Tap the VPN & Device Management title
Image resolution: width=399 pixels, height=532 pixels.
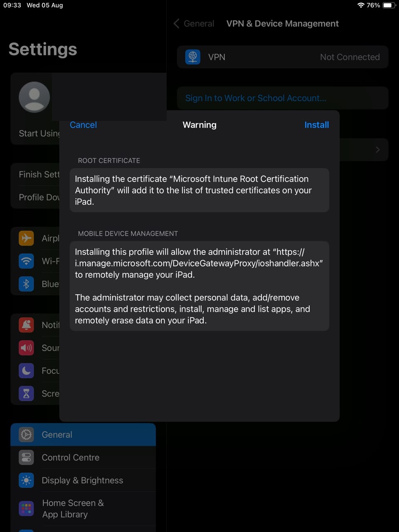283,24
